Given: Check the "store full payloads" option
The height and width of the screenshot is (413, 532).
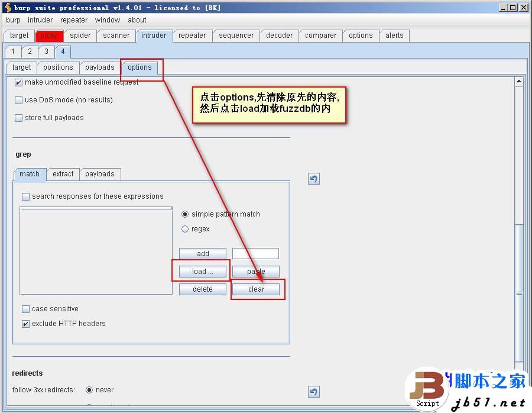Looking at the screenshot, I should (18, 117).
